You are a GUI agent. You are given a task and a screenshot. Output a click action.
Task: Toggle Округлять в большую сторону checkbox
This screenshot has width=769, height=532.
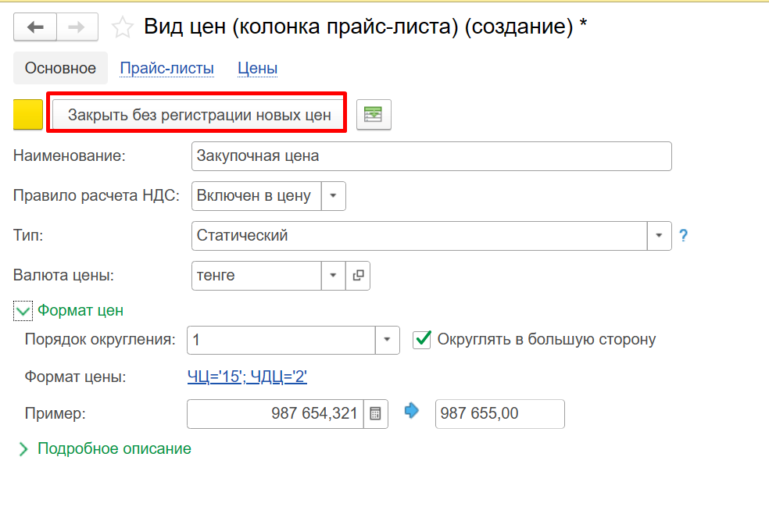click(422, 340)
